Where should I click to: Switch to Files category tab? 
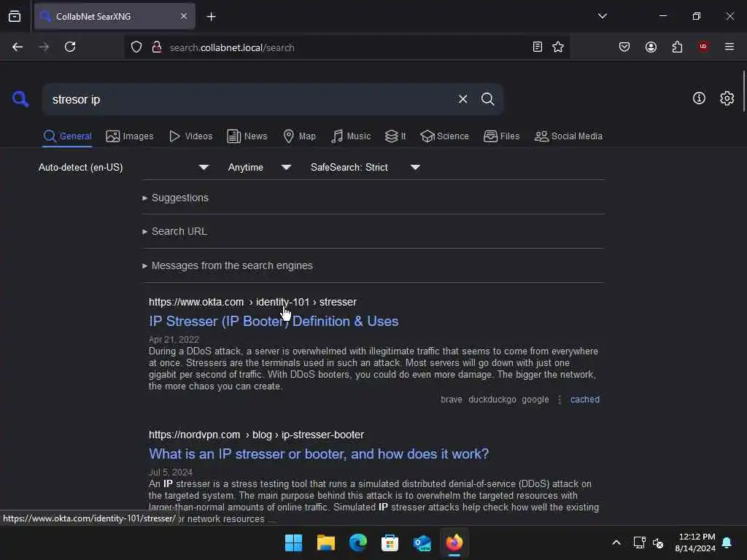click(501, 136)
